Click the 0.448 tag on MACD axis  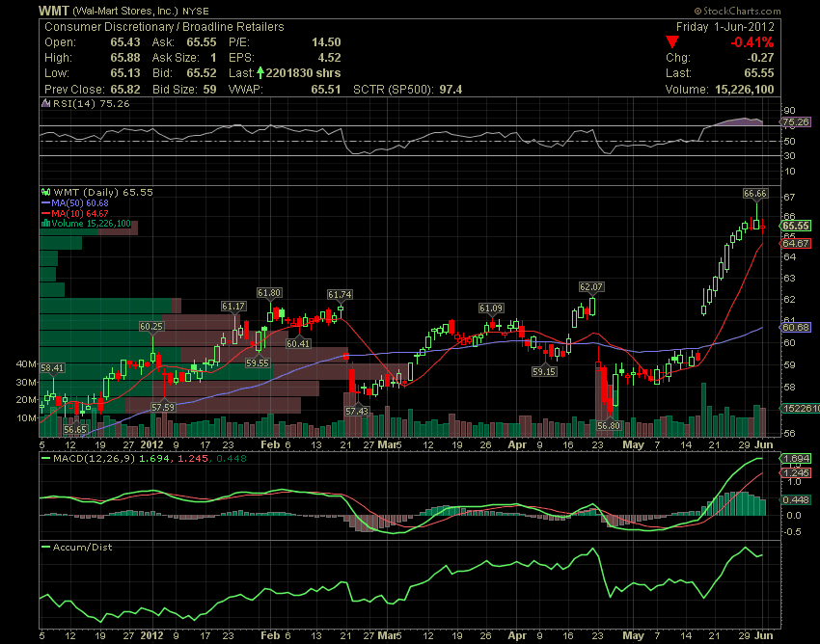796,499
